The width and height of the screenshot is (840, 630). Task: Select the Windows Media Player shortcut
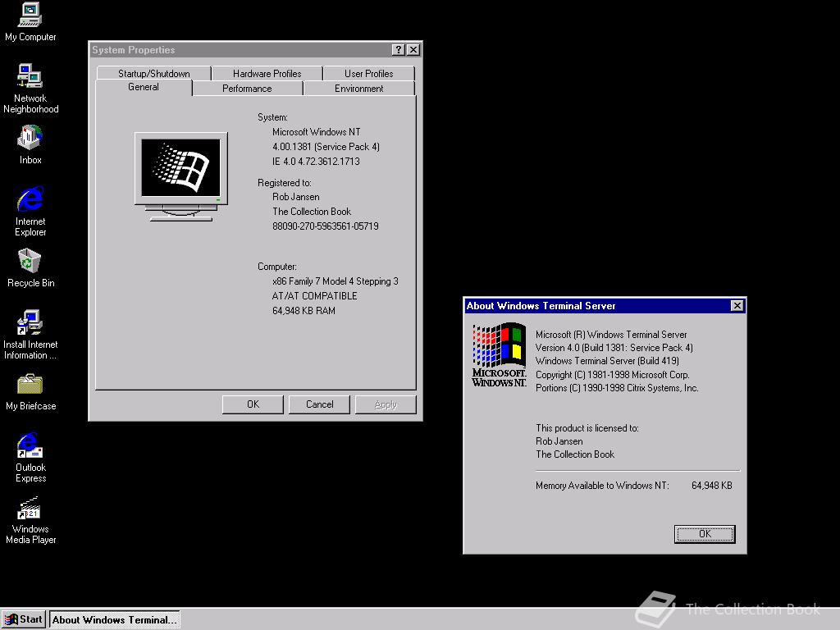tap(30, 519)
